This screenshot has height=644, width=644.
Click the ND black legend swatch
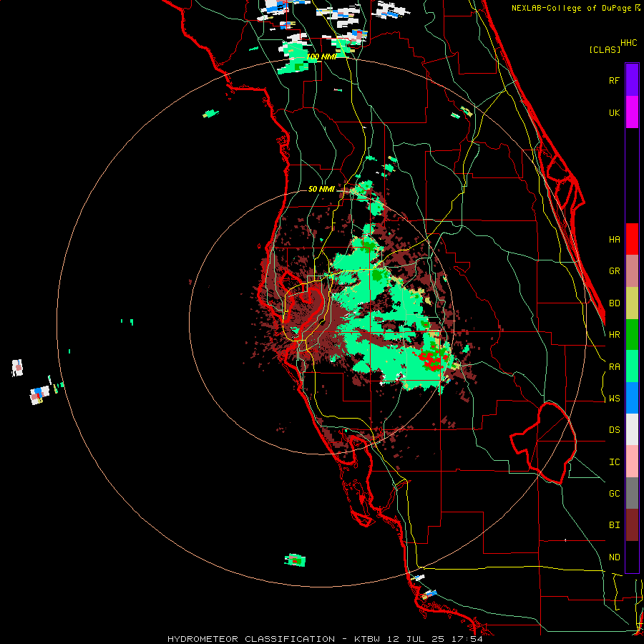point(632,557)
